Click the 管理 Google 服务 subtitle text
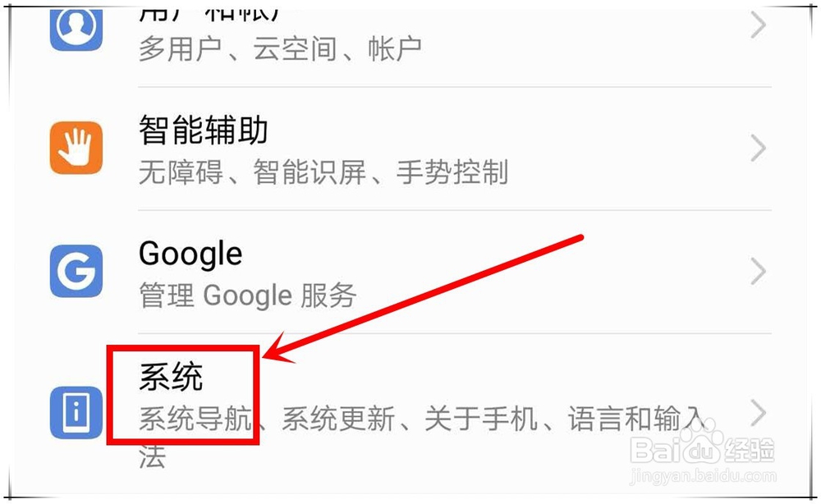This screenshot has height=504, width=821. (248, 296)
